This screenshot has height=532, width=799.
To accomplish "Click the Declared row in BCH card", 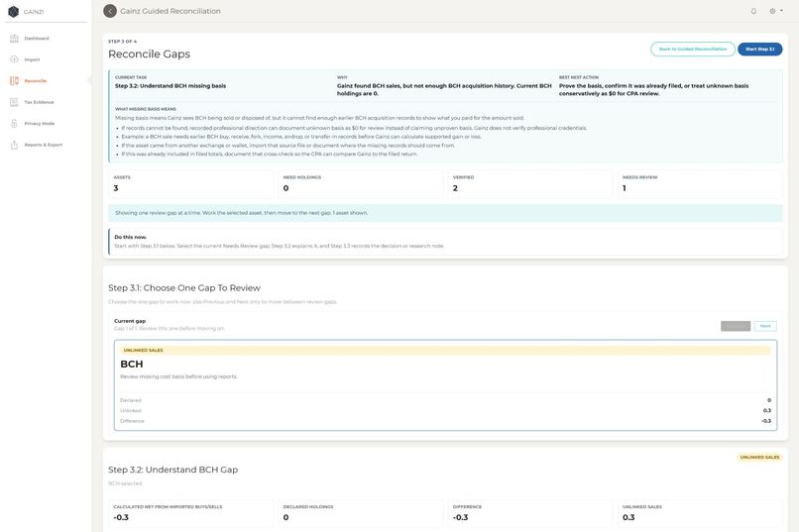I will click(x=445, y=400).
